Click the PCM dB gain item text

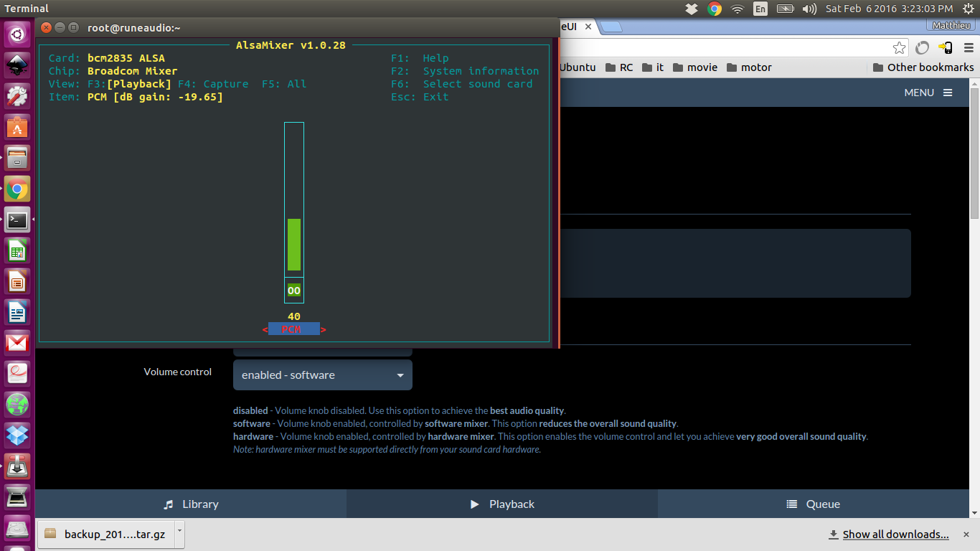(x=155, y=97)
